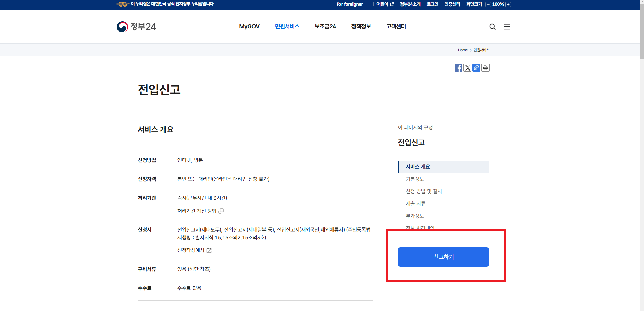Go to homepage via 정부24 logo
This screenshot has height=311, width=644.
[x=136, y=26]
